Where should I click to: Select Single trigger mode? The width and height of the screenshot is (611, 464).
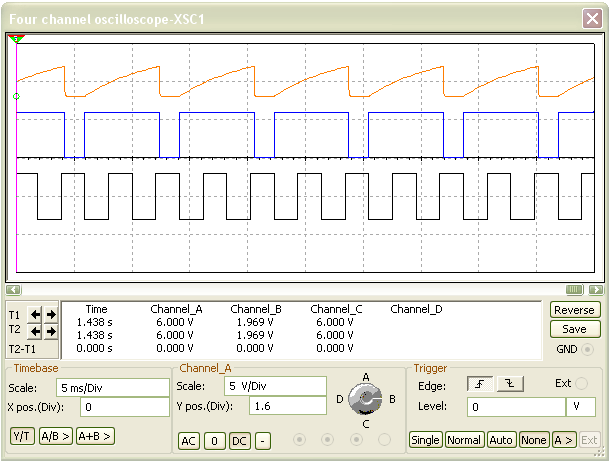pos(426,440)
